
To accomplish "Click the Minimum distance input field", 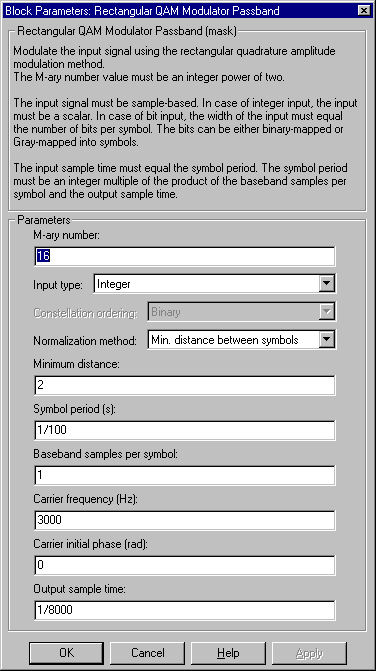I will 185,386.
